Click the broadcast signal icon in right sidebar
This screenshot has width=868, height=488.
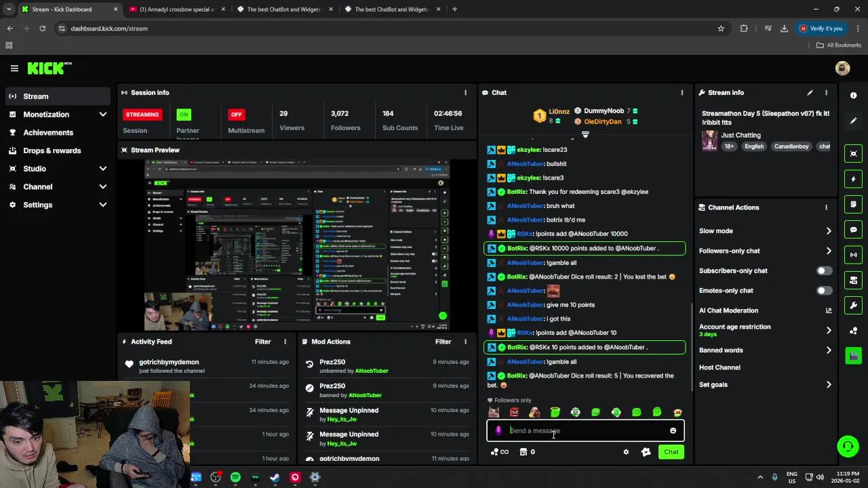tap(854, 255)
